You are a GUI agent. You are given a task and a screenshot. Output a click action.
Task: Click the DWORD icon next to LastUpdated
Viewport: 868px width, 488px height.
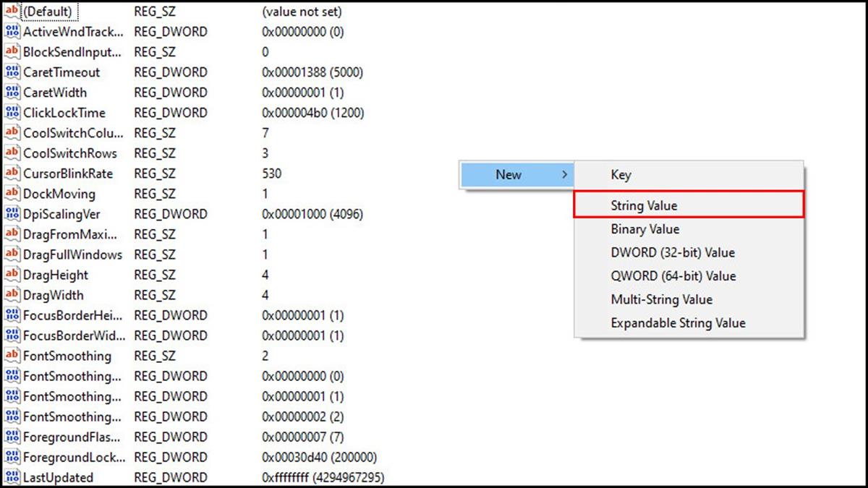pos(12,477)
